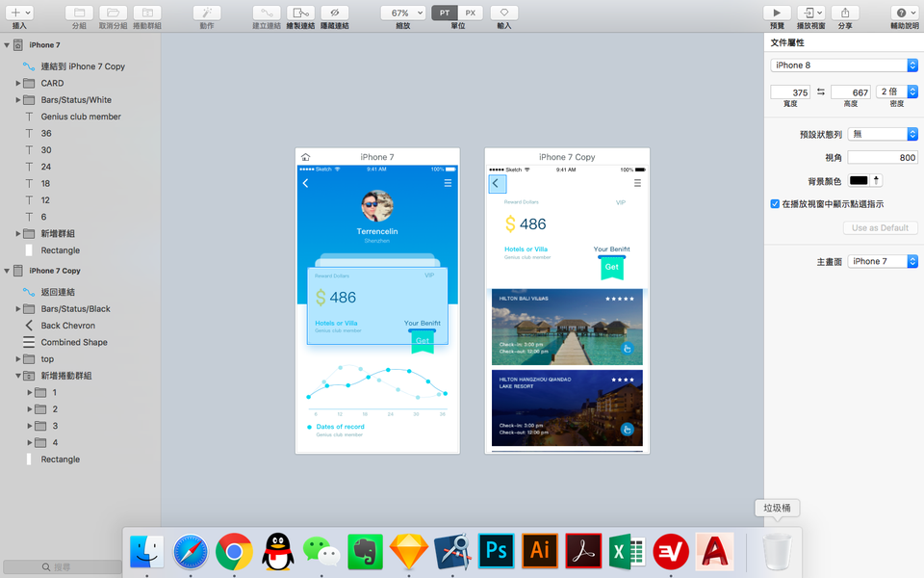Expand the Bars/Status/White folder

click(18, 99)
